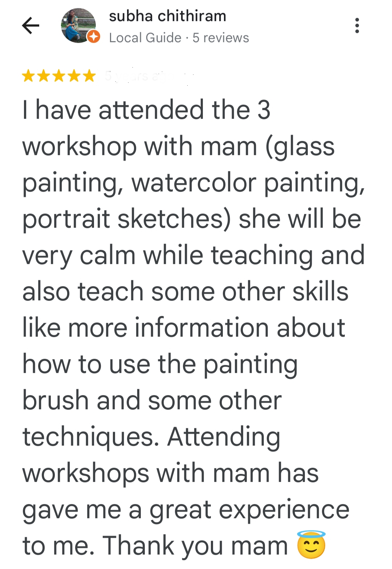Click the orange Local Guide badge icon
This screenshot has height=569, width=392.
pos(94,37)
